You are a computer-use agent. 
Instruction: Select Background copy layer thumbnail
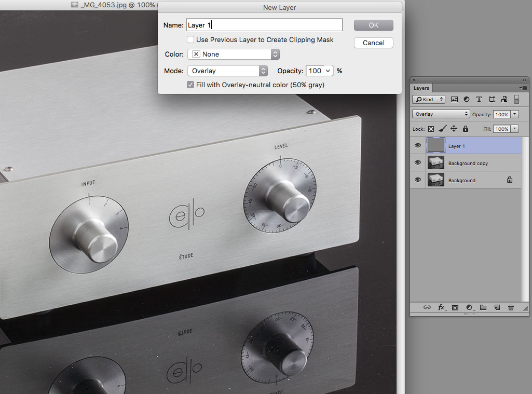tap(435, 162)
